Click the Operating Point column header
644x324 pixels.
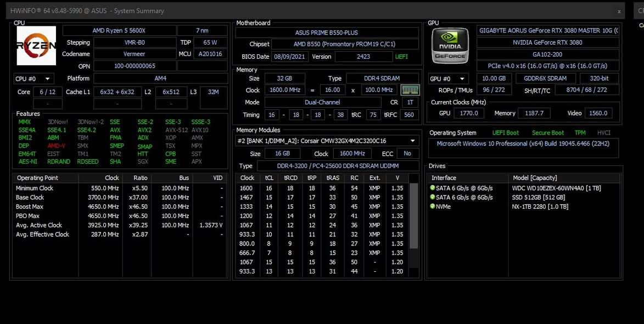pyautogui.click(x=45, y=178)
